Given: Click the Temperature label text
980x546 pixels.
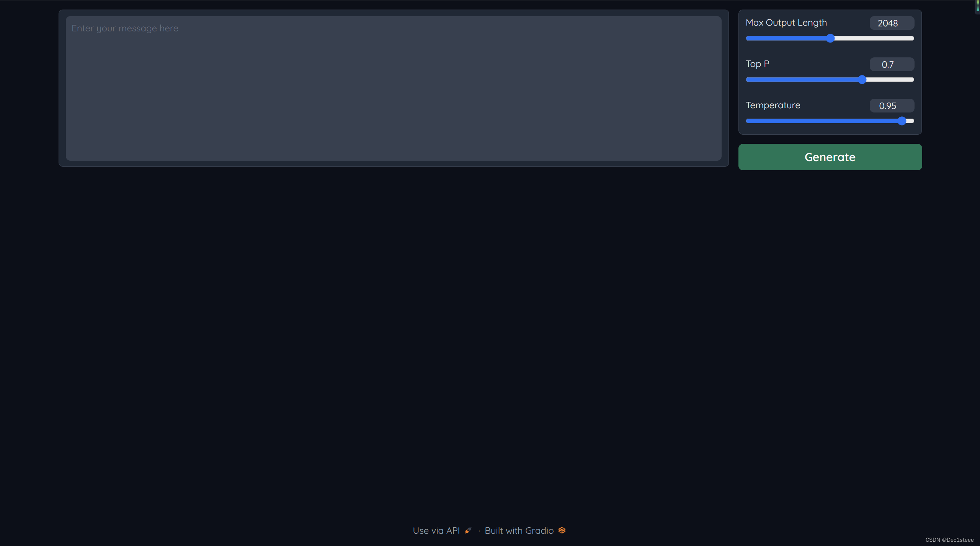Looking at the screenshot, I should 773,105.
